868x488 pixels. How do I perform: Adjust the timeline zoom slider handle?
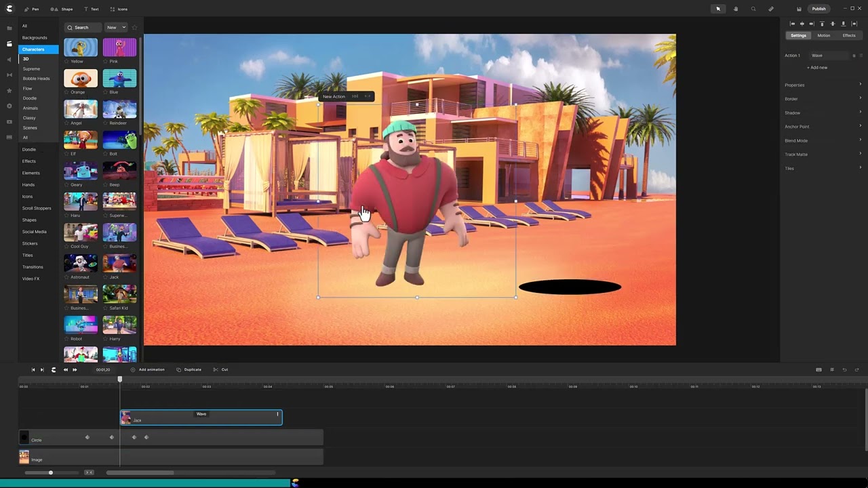click(x=50, y=472)
